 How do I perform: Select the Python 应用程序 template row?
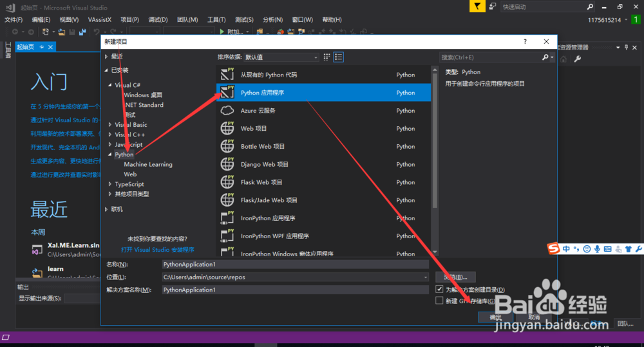click(324, 93)
